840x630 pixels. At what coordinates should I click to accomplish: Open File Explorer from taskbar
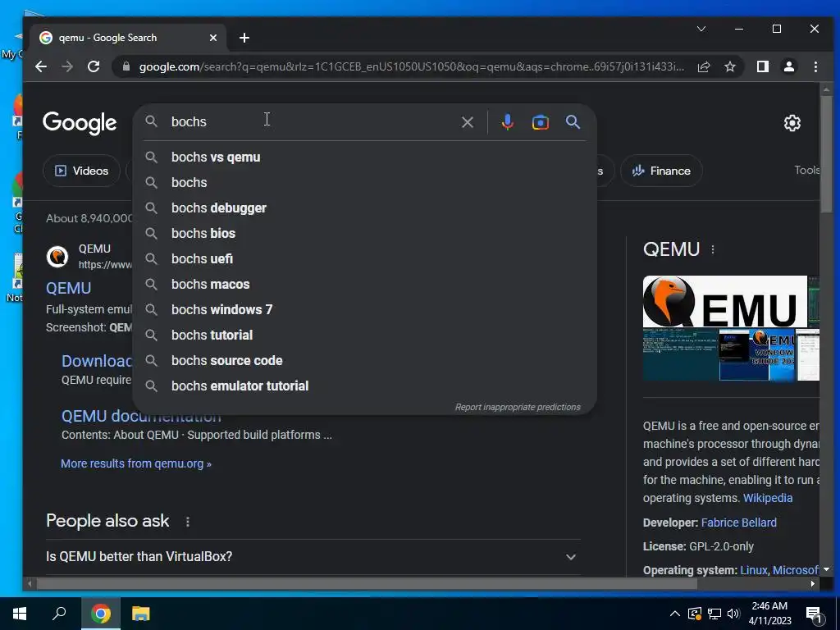(141, 614)
